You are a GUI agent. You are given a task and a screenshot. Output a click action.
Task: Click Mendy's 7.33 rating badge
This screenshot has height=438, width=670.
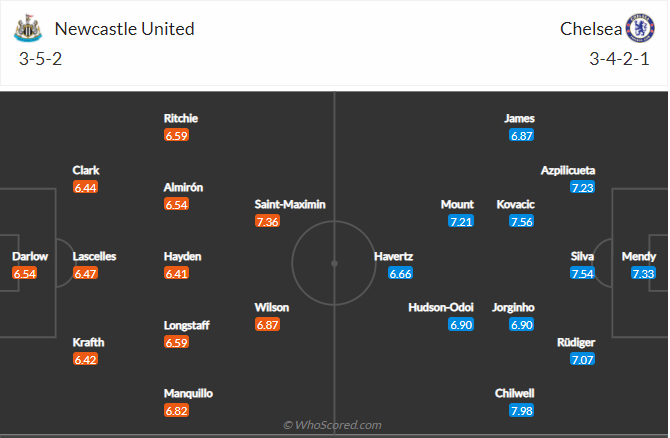point(642,273)
